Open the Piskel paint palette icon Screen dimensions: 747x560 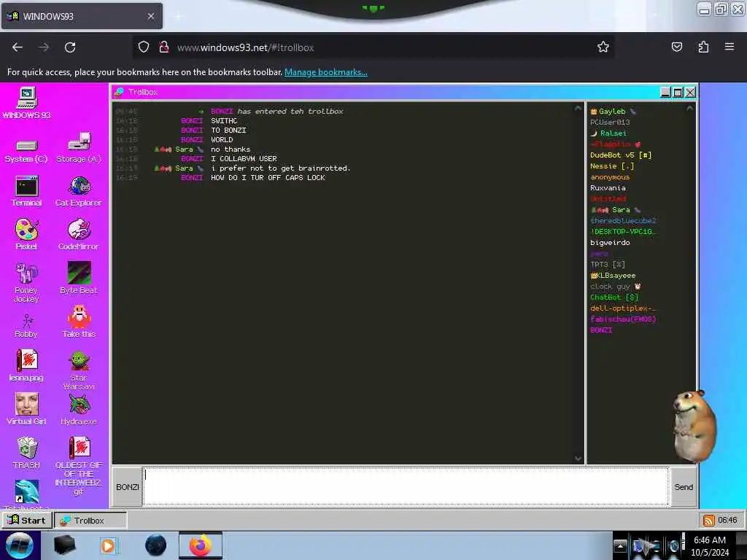(26, 234)
